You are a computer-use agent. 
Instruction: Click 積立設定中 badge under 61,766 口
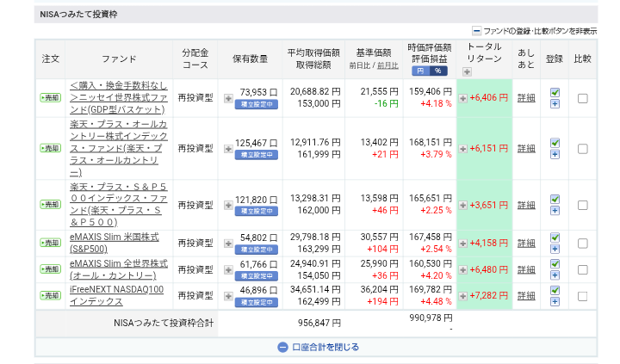257,276
